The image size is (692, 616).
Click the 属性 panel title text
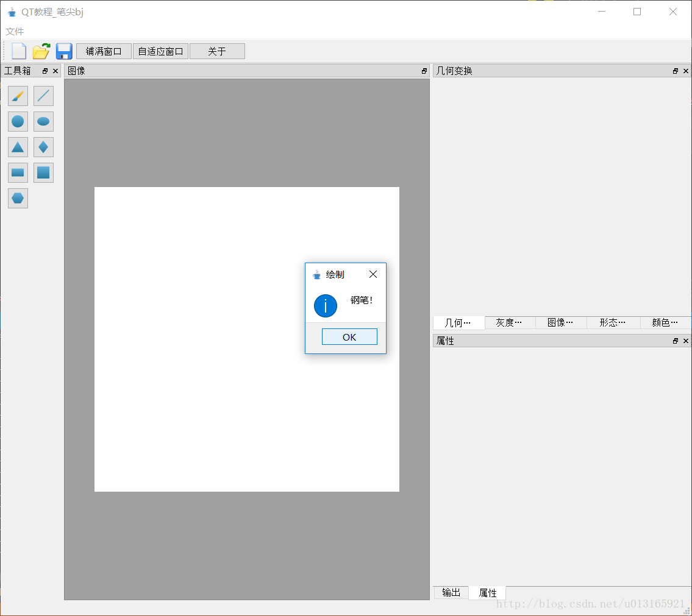point(445,341)
